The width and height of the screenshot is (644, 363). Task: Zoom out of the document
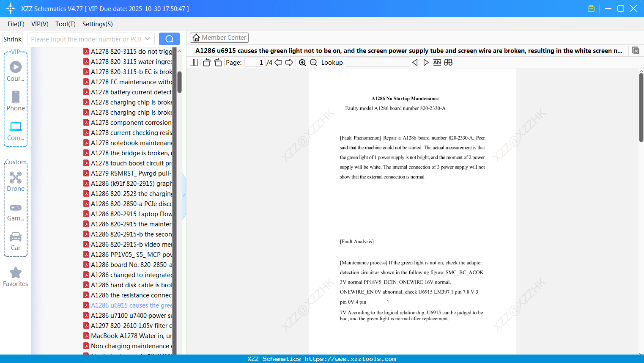tap(313, 62)
